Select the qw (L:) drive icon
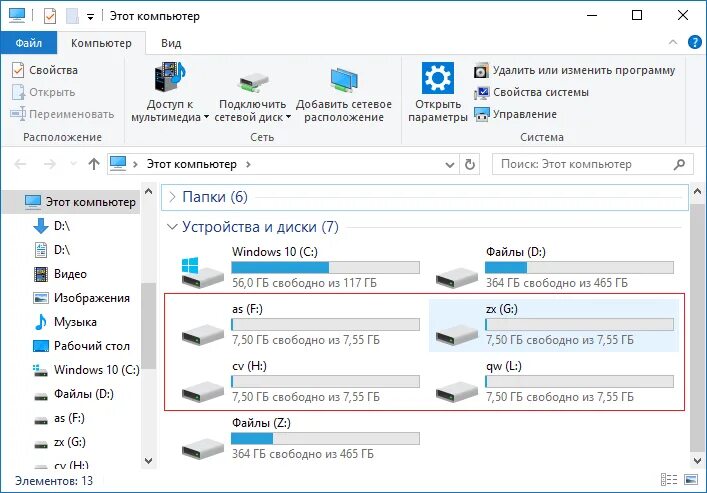 pyautogui.click(x=456, y=391)
